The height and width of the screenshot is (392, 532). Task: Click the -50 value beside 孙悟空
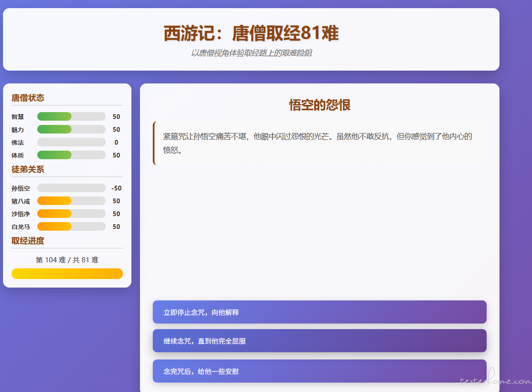click(x=116, y=188)
